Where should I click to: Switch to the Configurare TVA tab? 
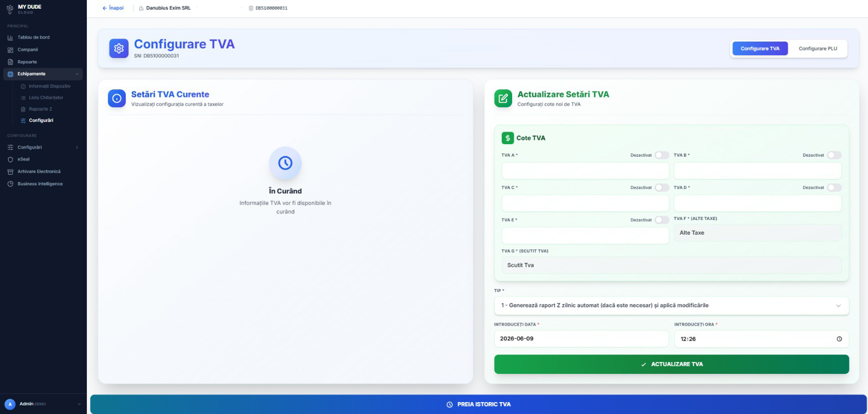click(x=760, y=49)
